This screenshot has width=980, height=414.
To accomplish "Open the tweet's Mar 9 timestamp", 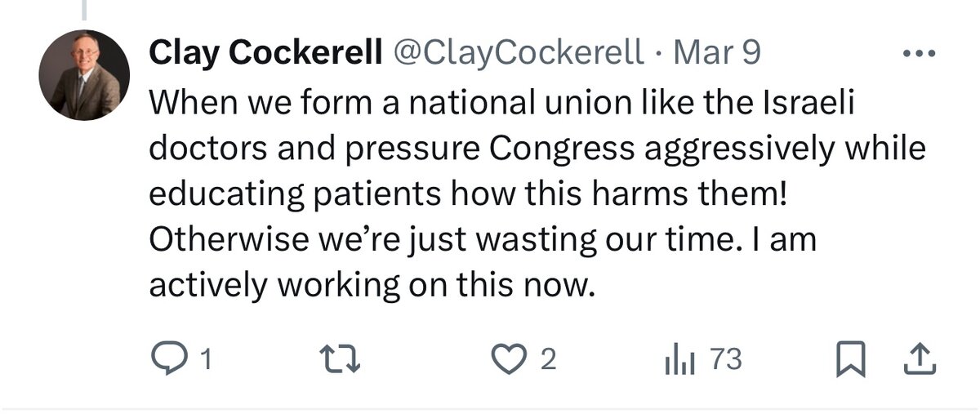I will point(717,54).
